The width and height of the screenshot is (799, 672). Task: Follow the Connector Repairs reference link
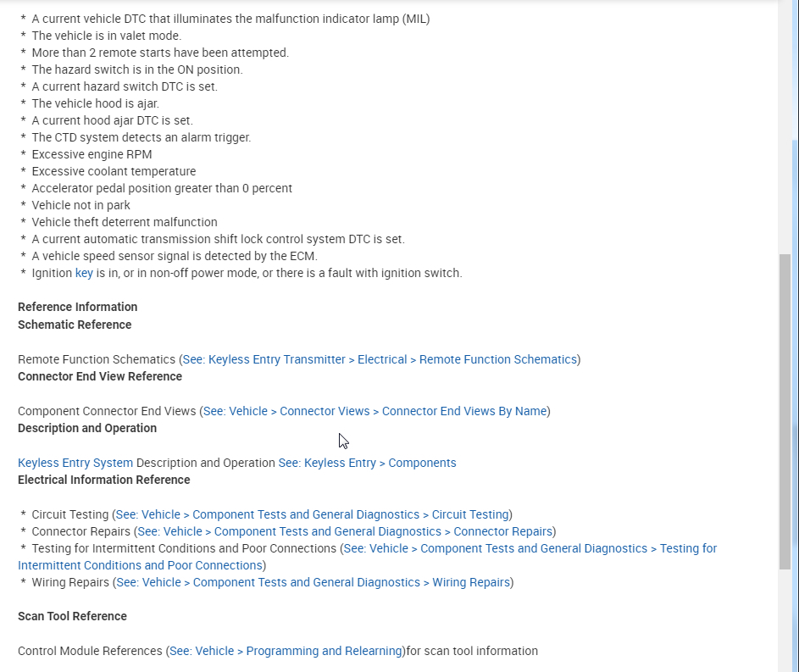point(345,531)
